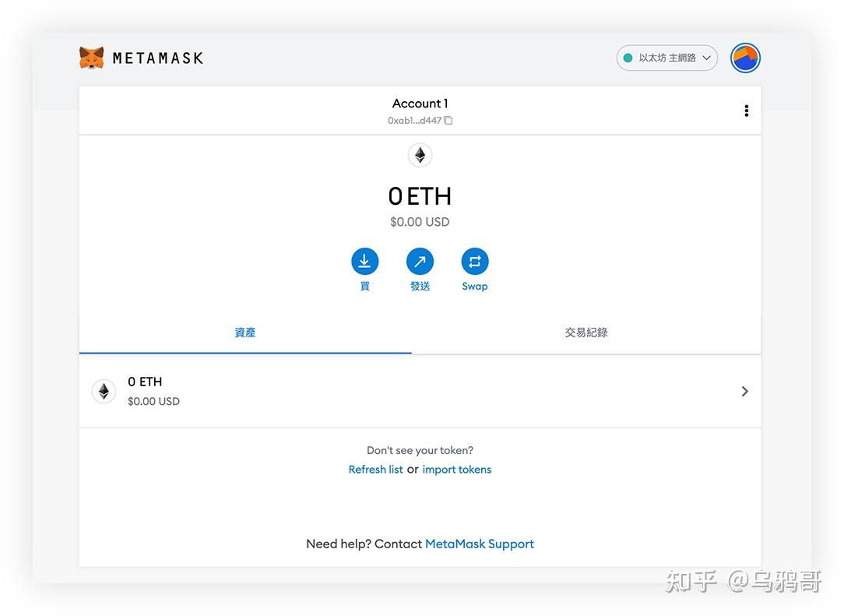Click the green network status dot
Image resolution: width=844 pixels, height=616 pixels.
[x=627, y=58]
